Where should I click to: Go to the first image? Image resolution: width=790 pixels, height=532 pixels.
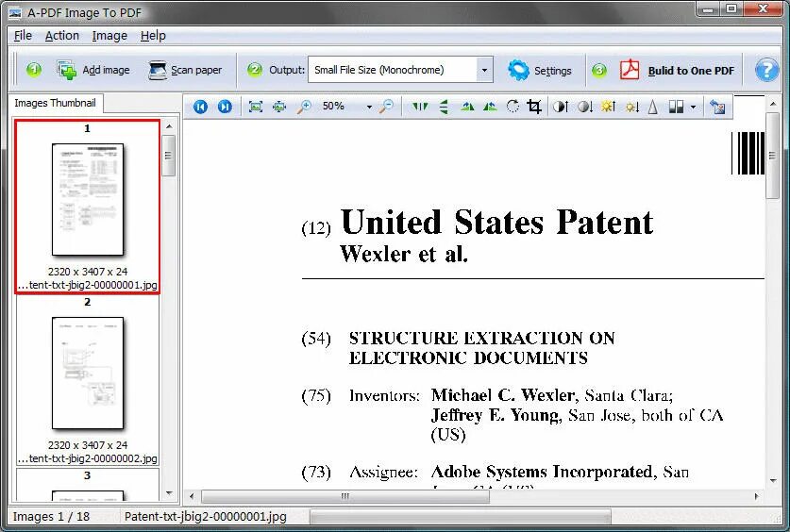click(x=200, y=107)
